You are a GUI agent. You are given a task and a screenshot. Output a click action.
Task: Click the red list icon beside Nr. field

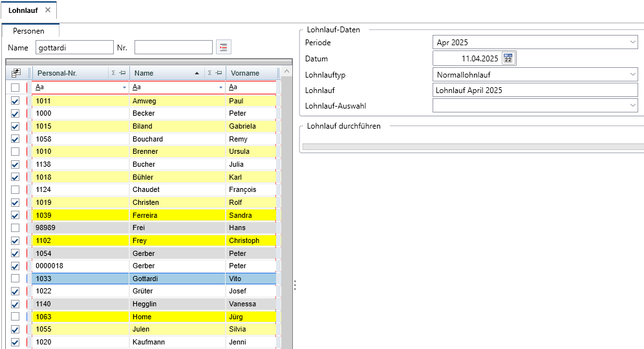coord(224,47)
